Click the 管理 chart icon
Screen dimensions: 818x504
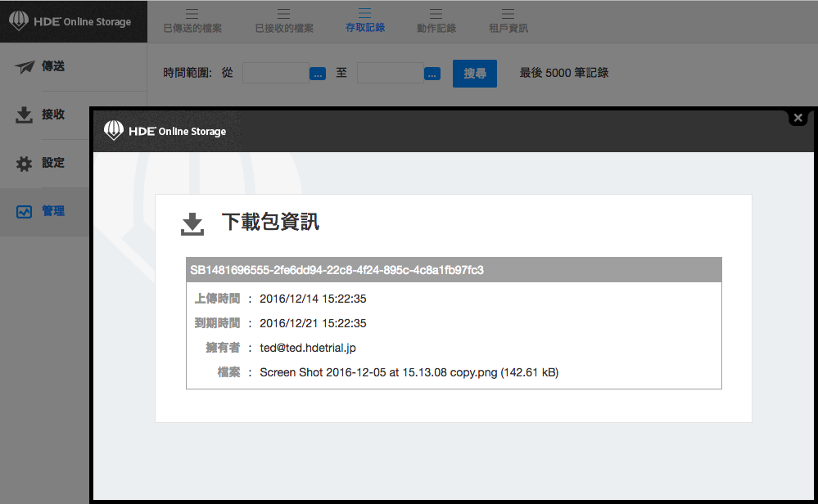[x=24, y=212]
